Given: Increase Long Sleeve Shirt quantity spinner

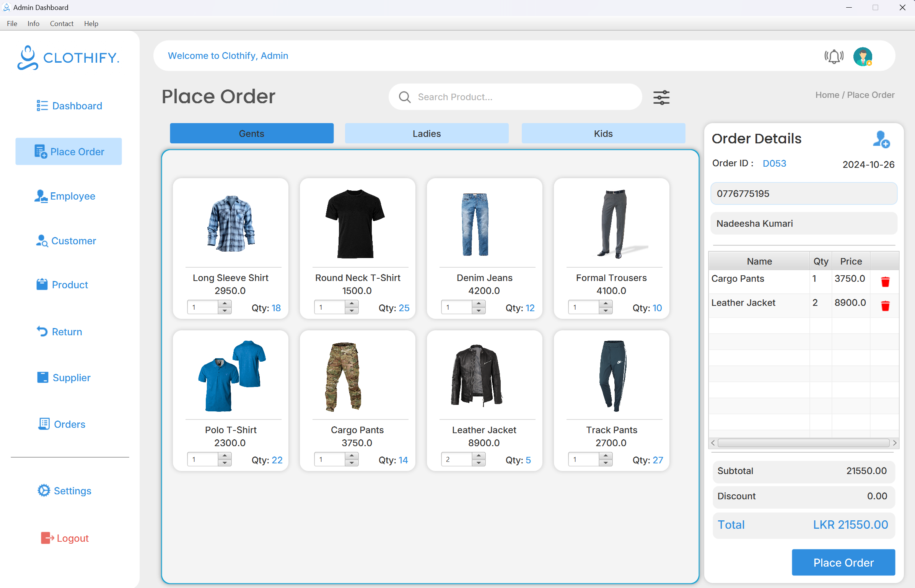Looking at the screenshot, I should point(225,304).
